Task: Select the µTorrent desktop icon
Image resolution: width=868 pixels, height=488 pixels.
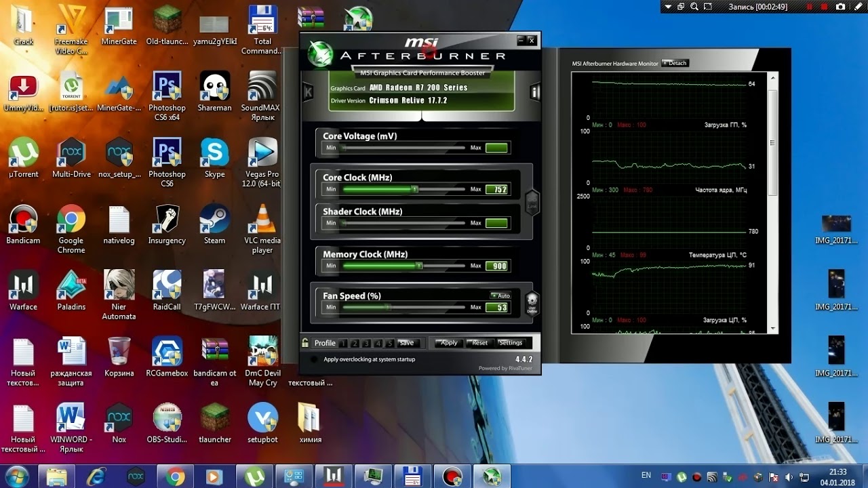Action: click(x=23, y=159)
